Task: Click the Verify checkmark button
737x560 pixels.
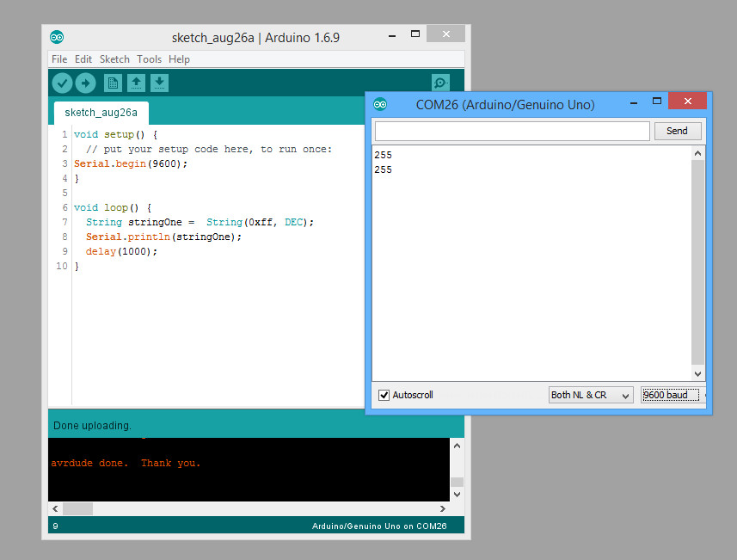Action: point(62,83)
